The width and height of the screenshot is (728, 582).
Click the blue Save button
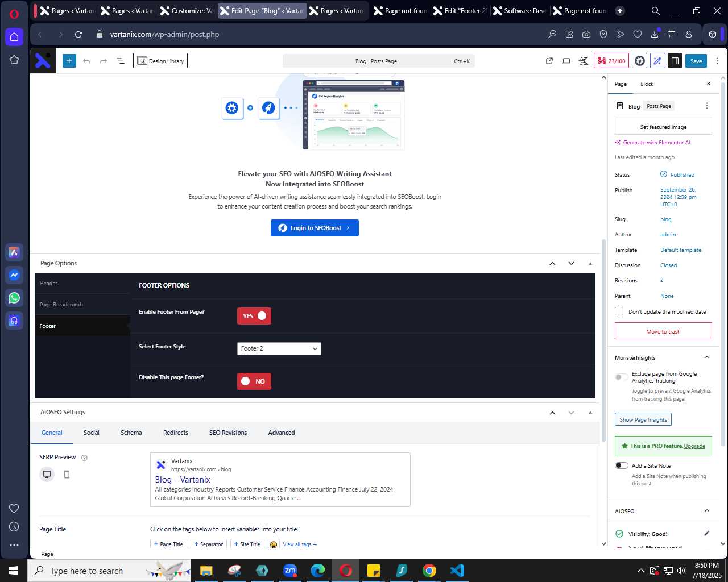[696, 61]
